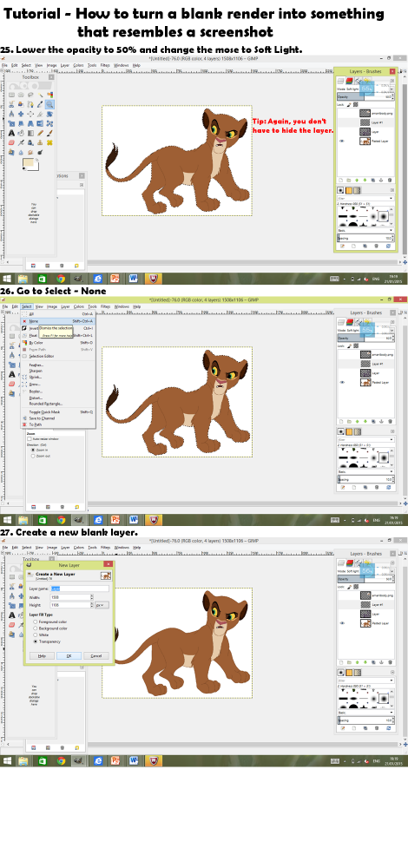Toggle Pasted Layer eye icon in step 27 screenshot
This screenshot has height=868, width=408.
click(341, 622)
